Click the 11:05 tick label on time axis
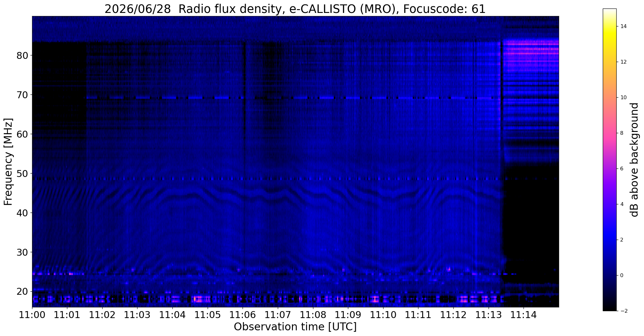 207,315
